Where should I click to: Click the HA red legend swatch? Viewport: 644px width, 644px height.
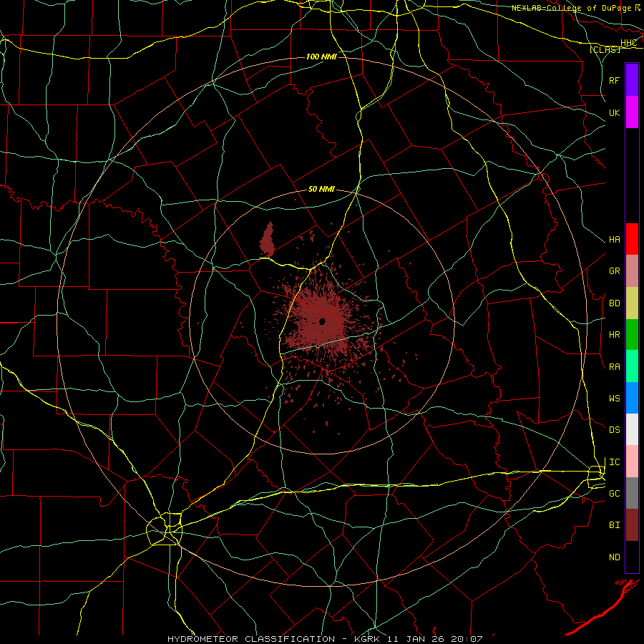tap(632, 239)
